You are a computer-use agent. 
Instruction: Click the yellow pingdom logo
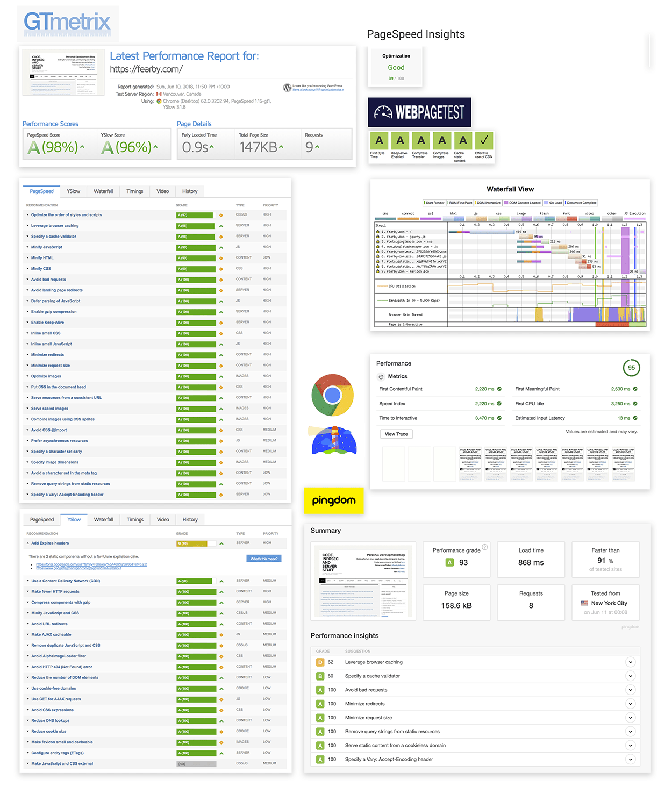pyautogui.click(x=334, y=500)
